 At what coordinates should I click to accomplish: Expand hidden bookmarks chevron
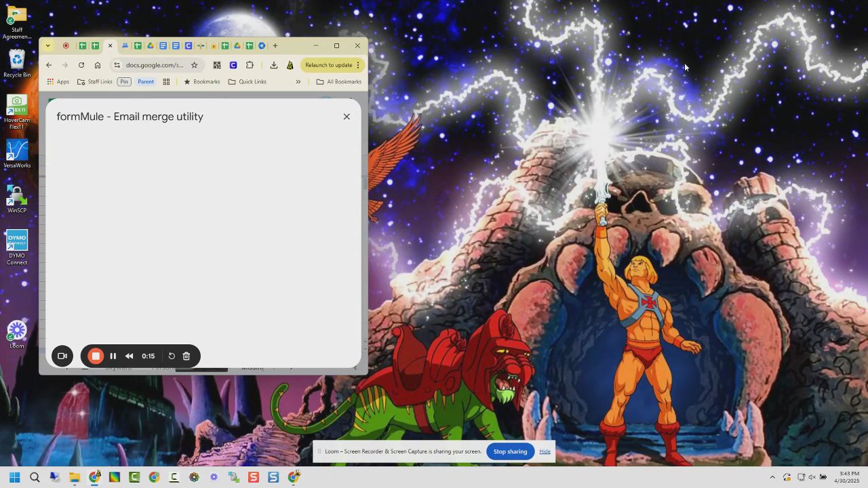[x=298, y=81]
